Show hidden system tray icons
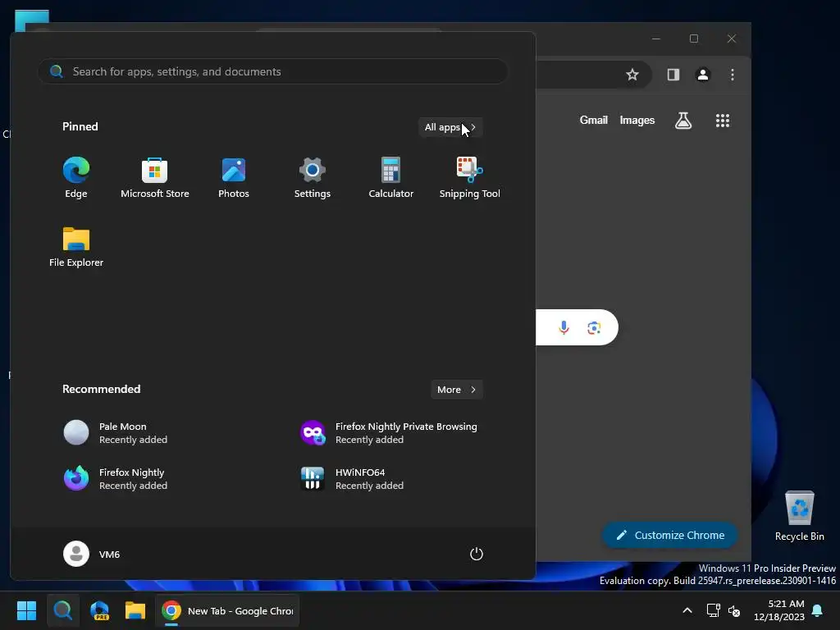The width and height of the screenshot is (840, 630). click(x=687, y=610)
